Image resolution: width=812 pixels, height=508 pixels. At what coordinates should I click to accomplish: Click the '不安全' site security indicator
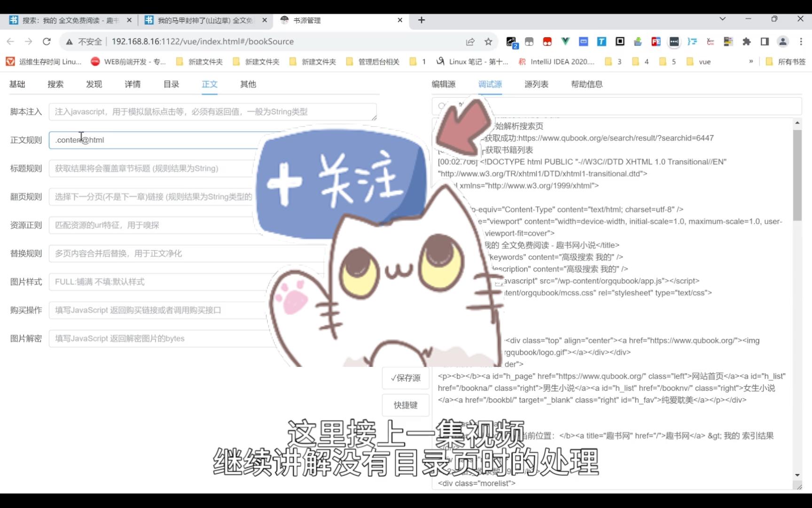coord(84,41)
